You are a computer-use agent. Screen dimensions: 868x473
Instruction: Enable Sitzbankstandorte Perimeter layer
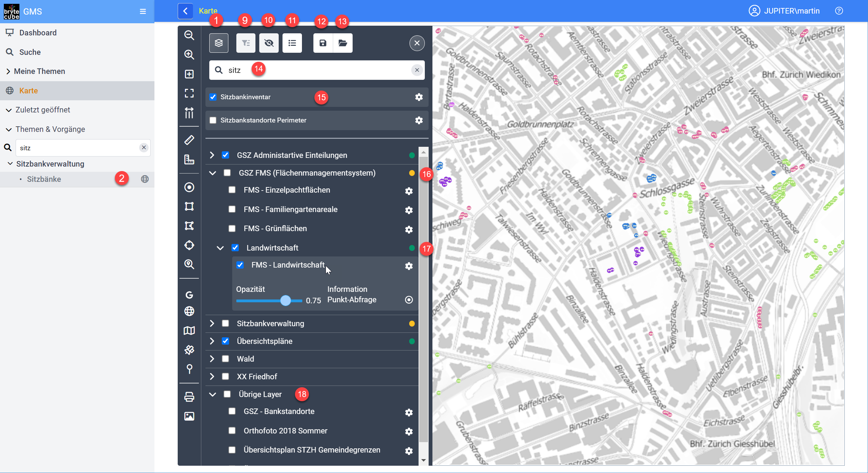213,120
